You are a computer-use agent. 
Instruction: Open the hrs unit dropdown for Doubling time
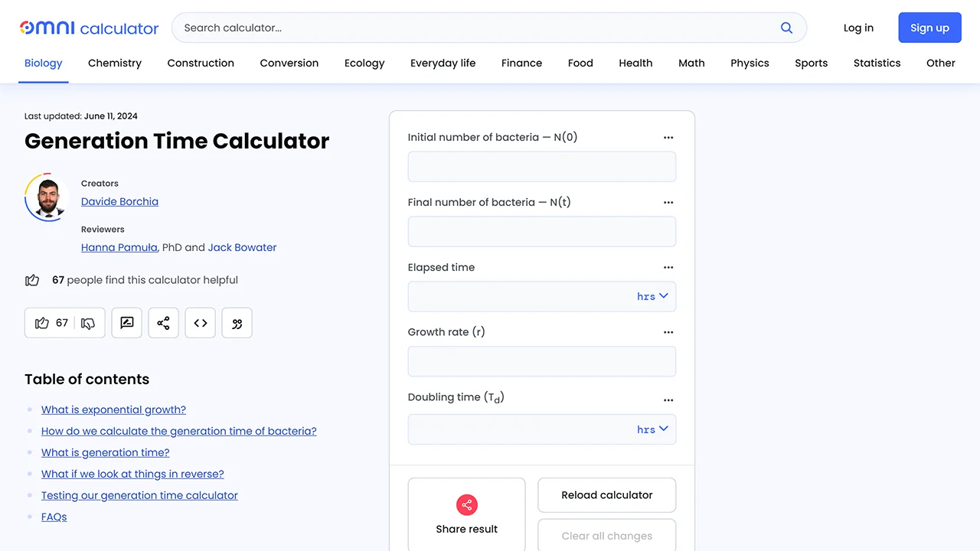652,429
